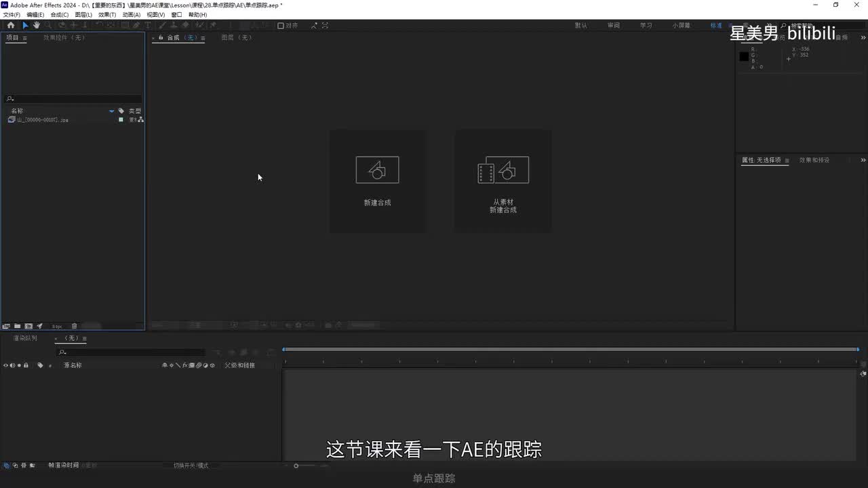The width and height of the screenshot is (868, 488).
Task: Open the timeline (无) panel menu
Action: click(84, 338)
